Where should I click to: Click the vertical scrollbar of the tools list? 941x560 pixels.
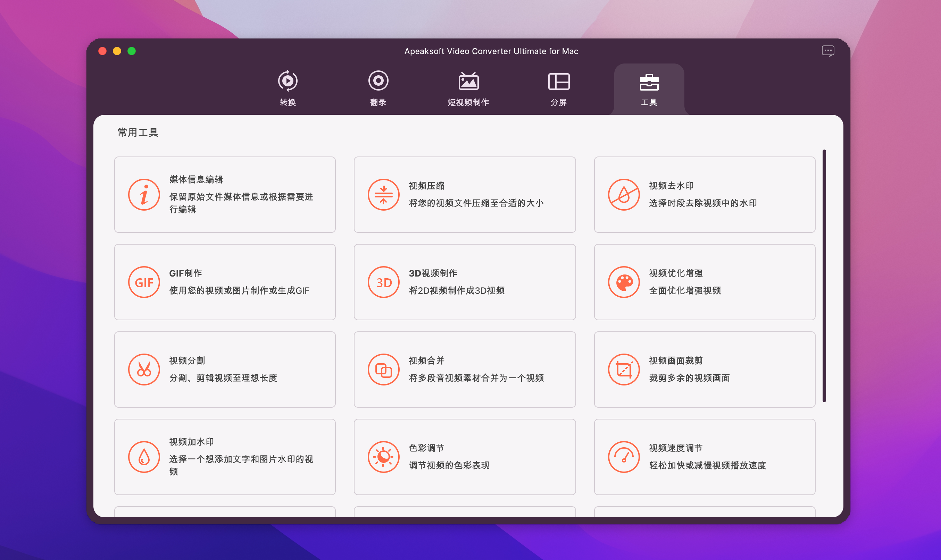[824, 275]
